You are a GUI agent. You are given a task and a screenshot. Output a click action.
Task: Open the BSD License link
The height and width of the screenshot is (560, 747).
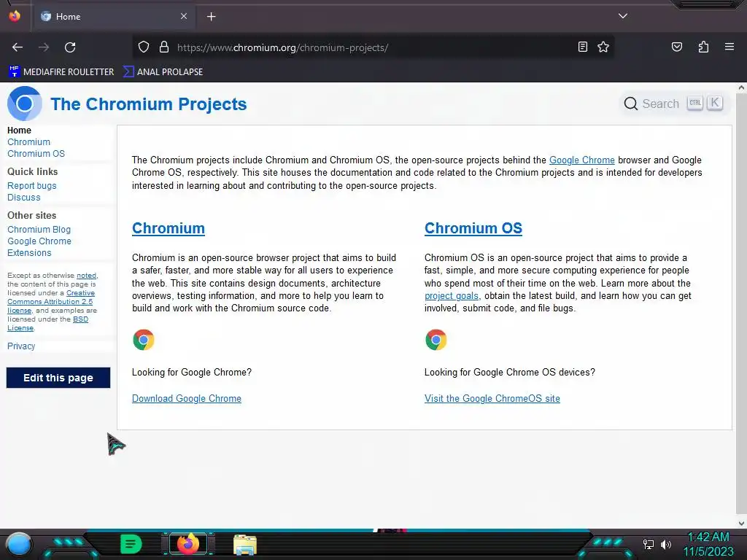coord(47,323)
